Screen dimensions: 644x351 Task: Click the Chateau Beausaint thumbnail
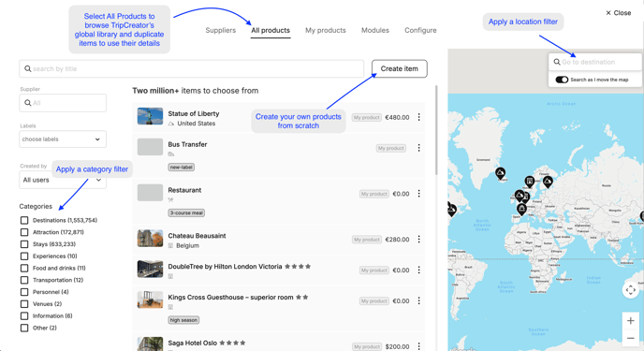[x=150, y=238]
